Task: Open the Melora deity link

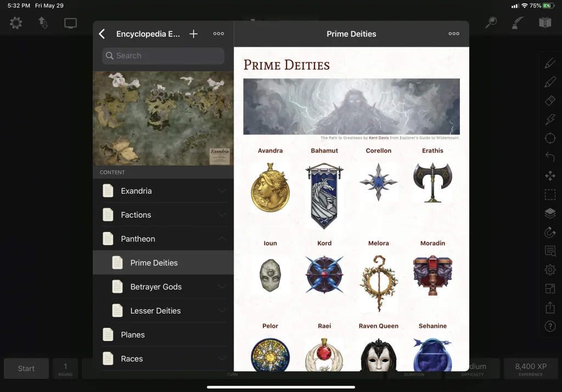Action: [x=379, y=243]
